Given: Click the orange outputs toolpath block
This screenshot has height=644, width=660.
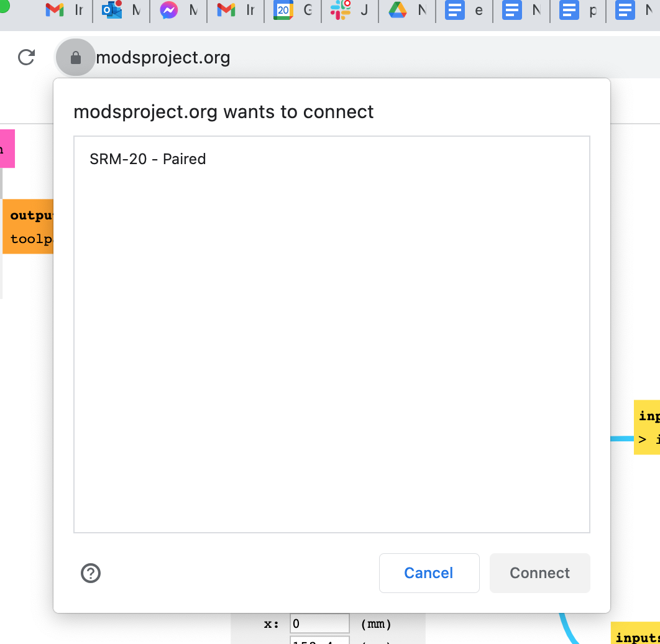Looking at the screenshot, I should (28, 226).
